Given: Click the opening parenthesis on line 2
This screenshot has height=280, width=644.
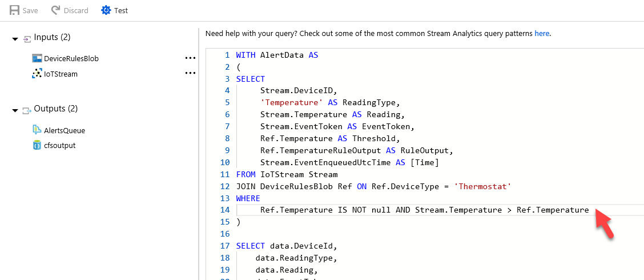Looking at the screenshot, I should [238, 67].
